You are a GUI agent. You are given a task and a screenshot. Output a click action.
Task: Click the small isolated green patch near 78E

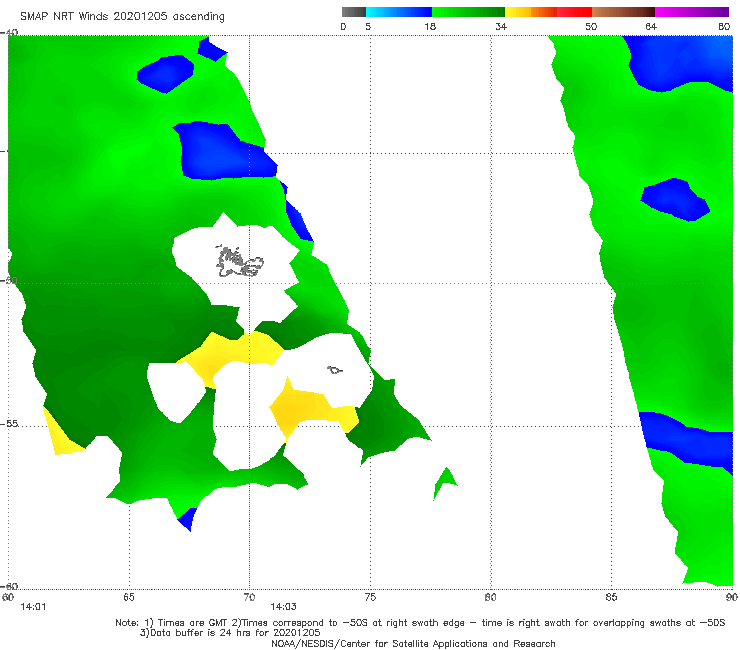[x=445, y=481]
